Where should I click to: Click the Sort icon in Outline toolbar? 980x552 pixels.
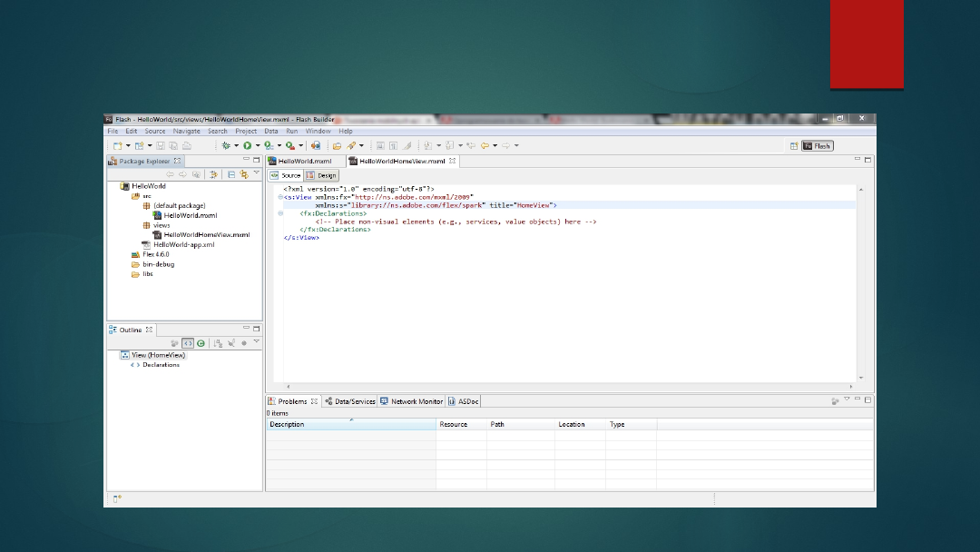click(x=219, y=343)
